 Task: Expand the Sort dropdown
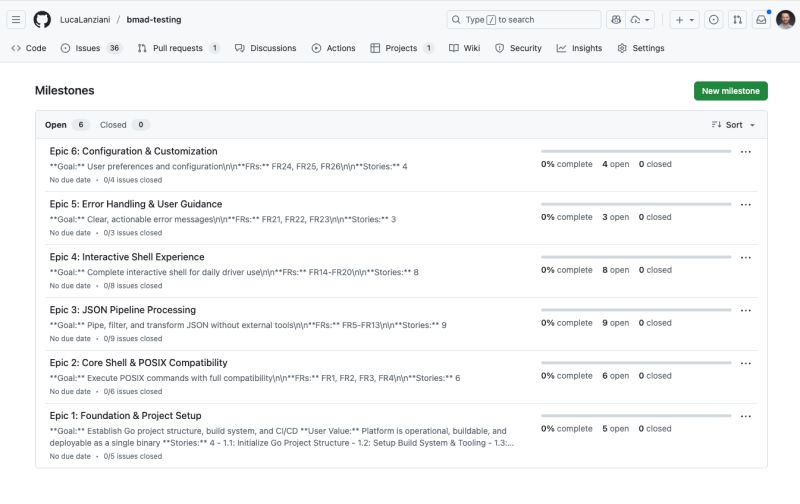point(733,125)
